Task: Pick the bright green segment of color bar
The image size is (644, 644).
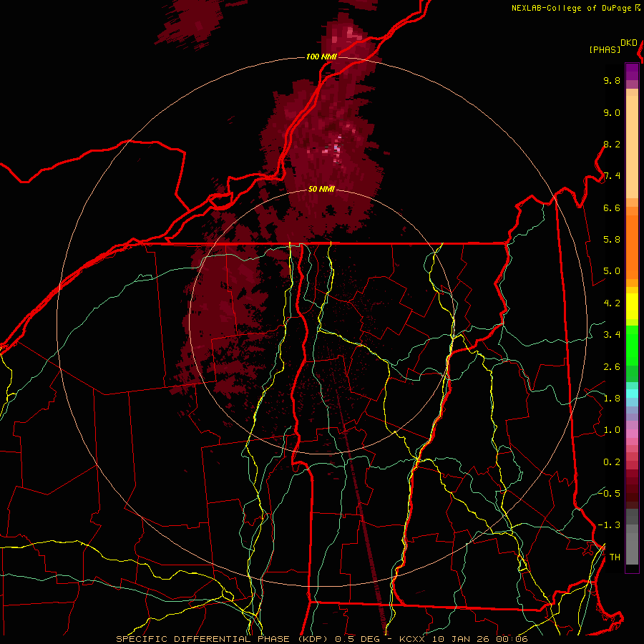Action: point(632,346)
